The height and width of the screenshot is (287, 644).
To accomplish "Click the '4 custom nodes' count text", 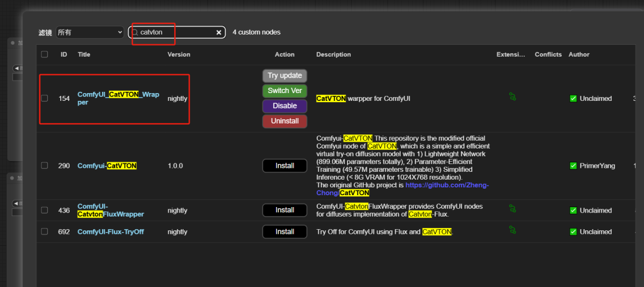I will click(x=256, y=32).
